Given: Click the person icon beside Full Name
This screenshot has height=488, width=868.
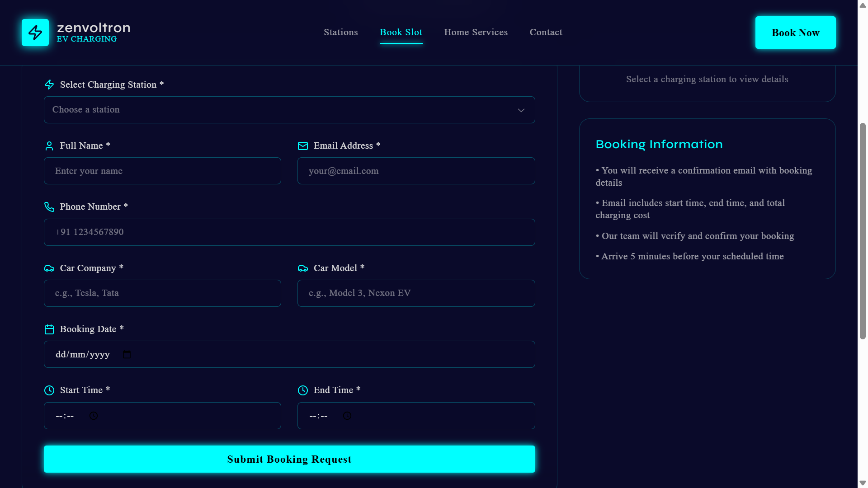Looking at the screenshot, I should click(49, 146).
